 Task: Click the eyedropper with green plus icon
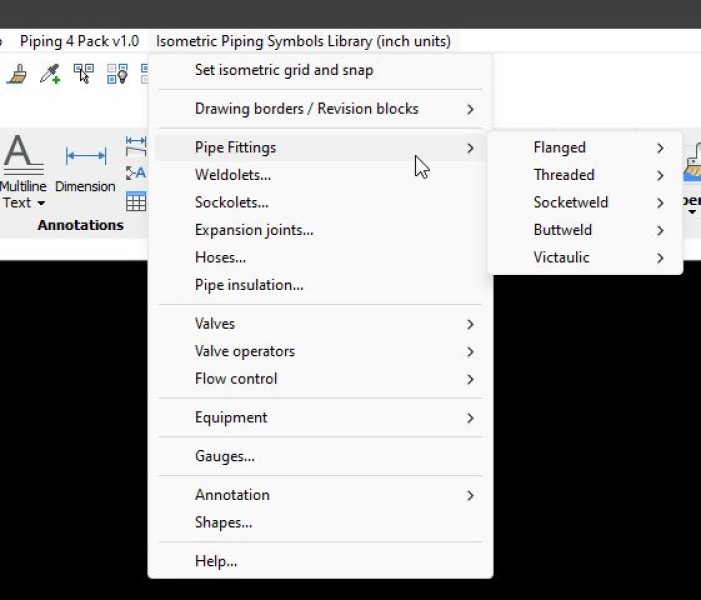pos(50,74)
